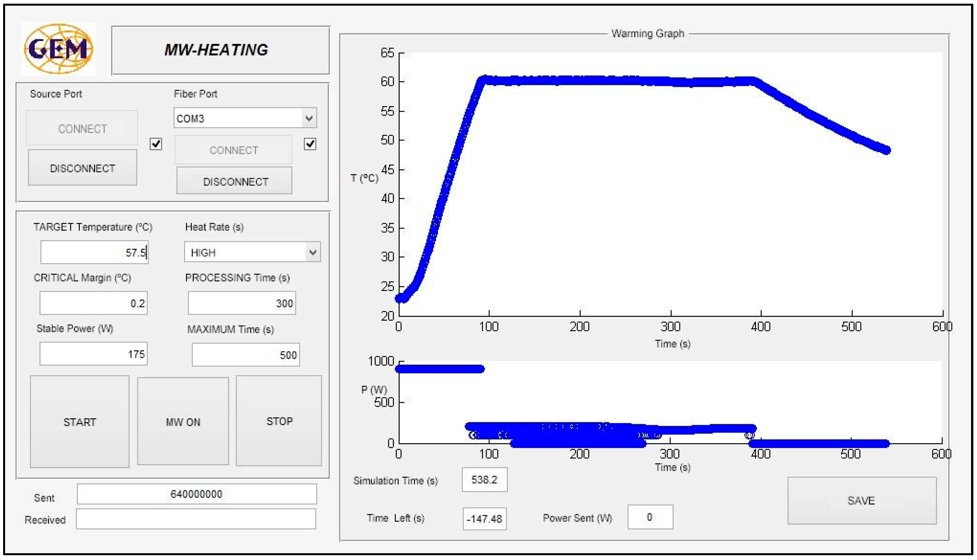Enable the Source Port checkbox
The image size is (977, 560).
pyautogui.click(x=156, y=144)
